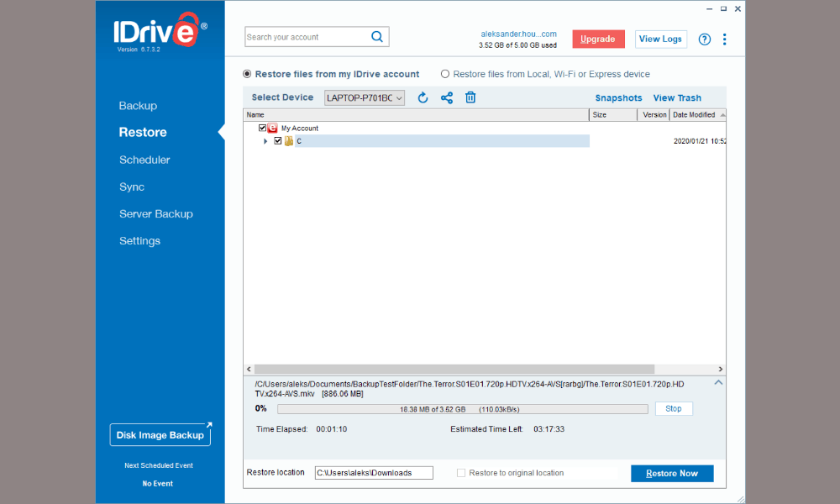
Task: Click the 'No Event' scheduled status text
Action: tap(158, 484)
